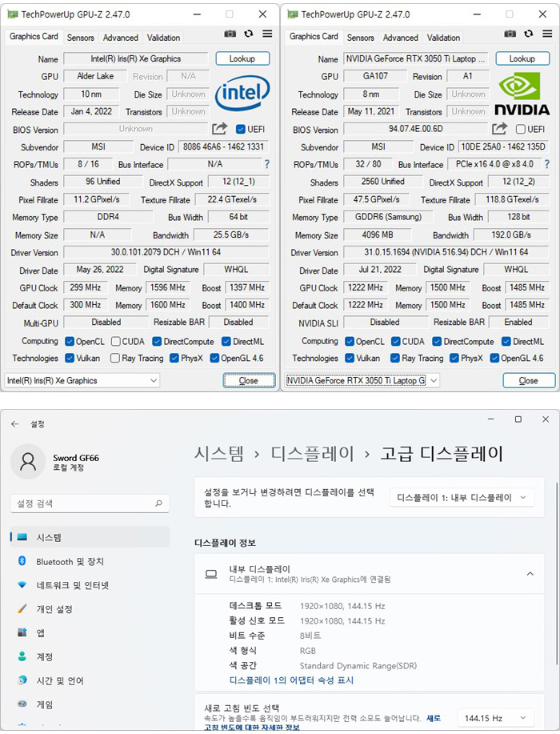Click the Intel logo
This screenshot has height=734, width=560.
[242, 93]
